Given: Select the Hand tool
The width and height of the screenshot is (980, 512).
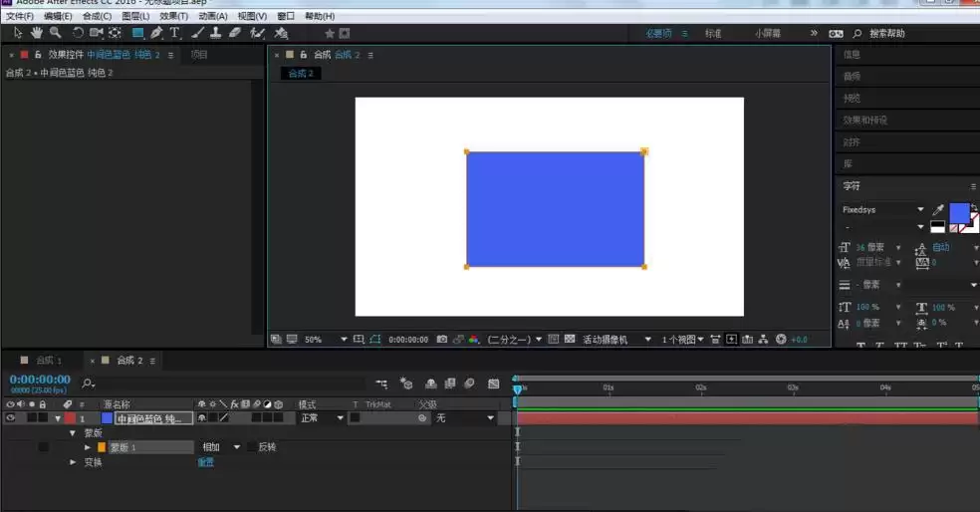Looking at the screenshot, I should point(36,33).
